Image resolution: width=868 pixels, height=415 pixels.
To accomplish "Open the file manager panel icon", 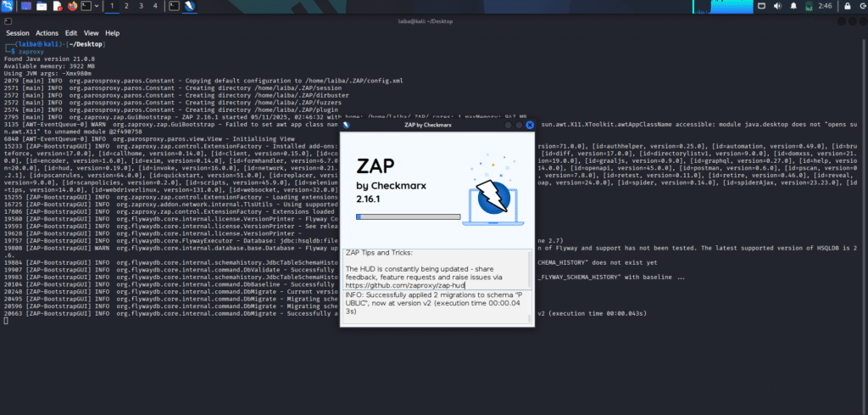I will click(x=42, y=6).
